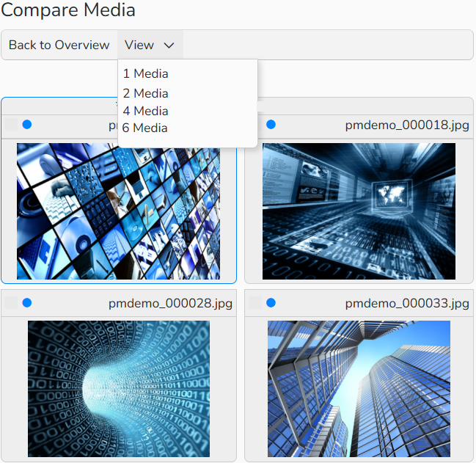Click blue dot in top-left media panel

tap(27, 125)
